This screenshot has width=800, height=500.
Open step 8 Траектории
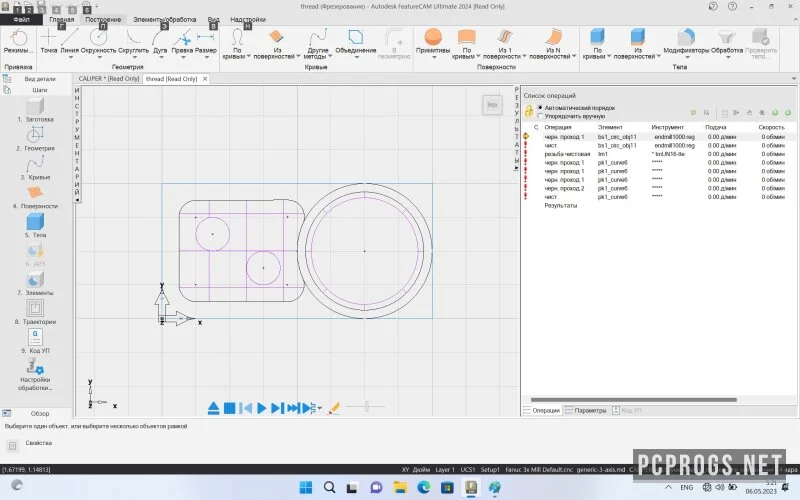pyautogui.click(x=35, y=312)
